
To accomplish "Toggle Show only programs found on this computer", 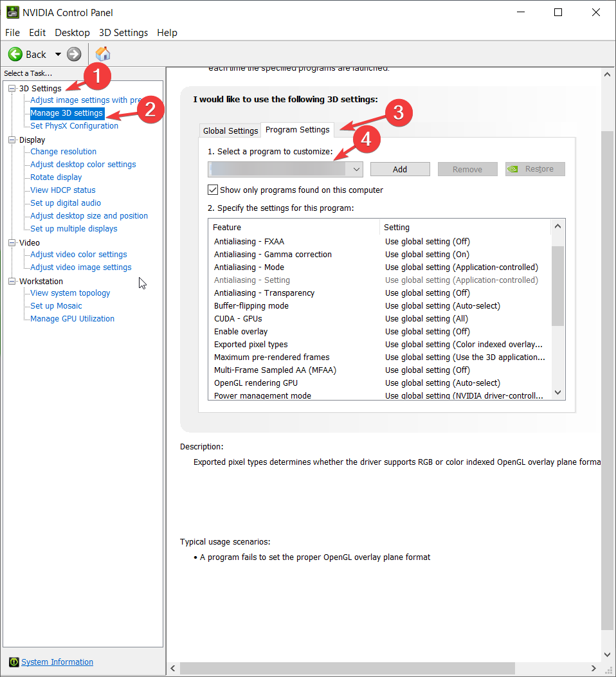I will pyautogui.click(x=213, y=190).
